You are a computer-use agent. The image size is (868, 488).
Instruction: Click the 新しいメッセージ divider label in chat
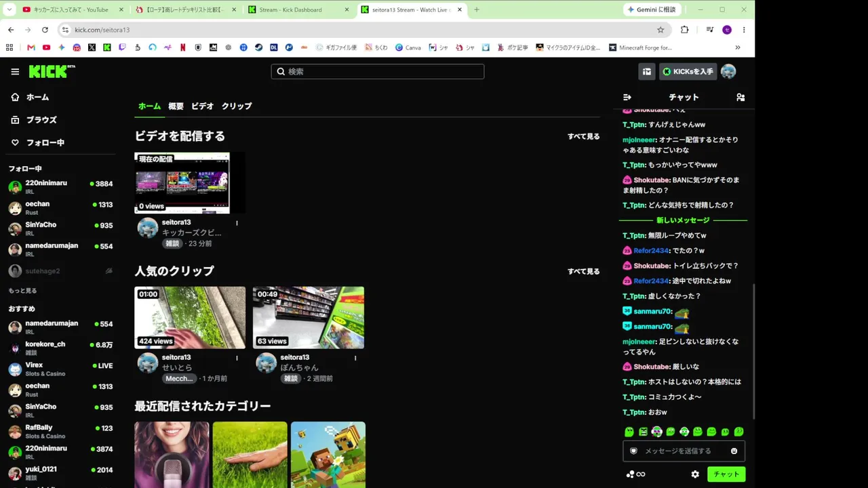click(x=683, y=220)
